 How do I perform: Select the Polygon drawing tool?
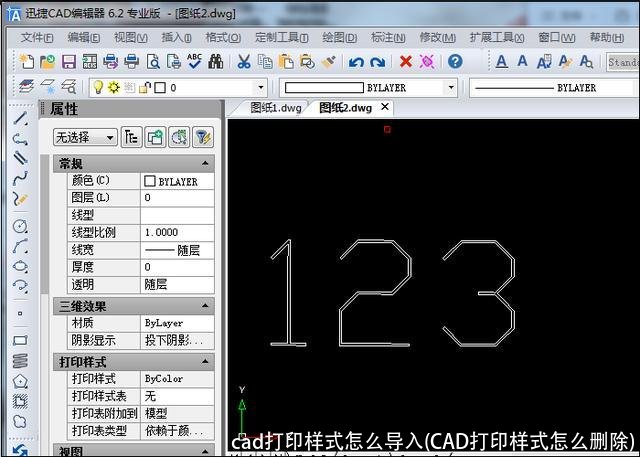click(x=20, y=382)
